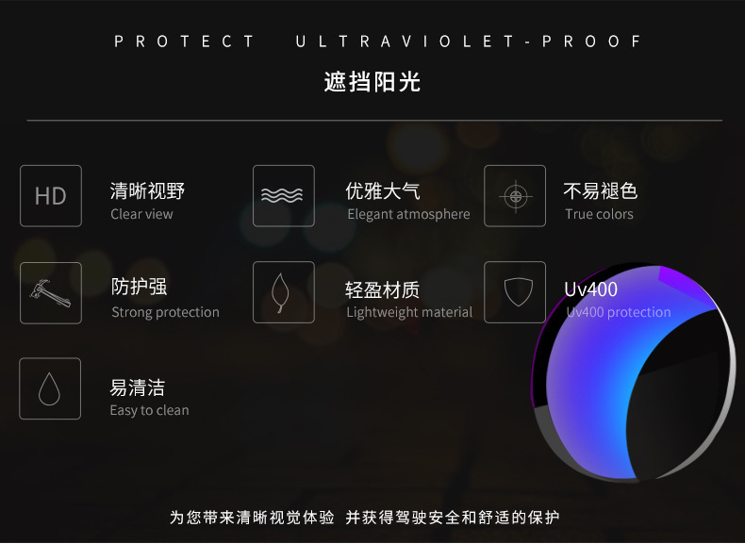Select the 不易褪色 label
Viewport: 745px width, 560px height.
[x=600, y=191]
